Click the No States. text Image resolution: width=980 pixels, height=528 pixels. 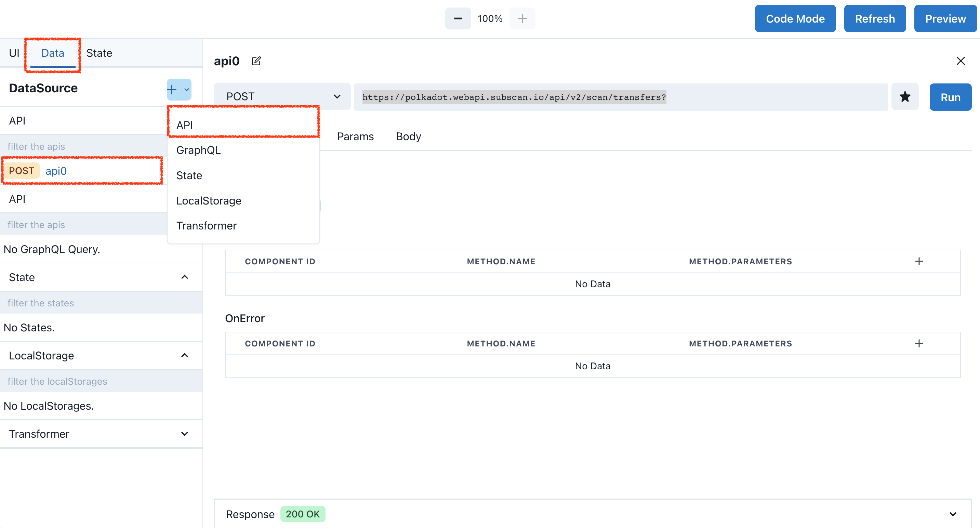pyautogui.click(x=29, y=328)
